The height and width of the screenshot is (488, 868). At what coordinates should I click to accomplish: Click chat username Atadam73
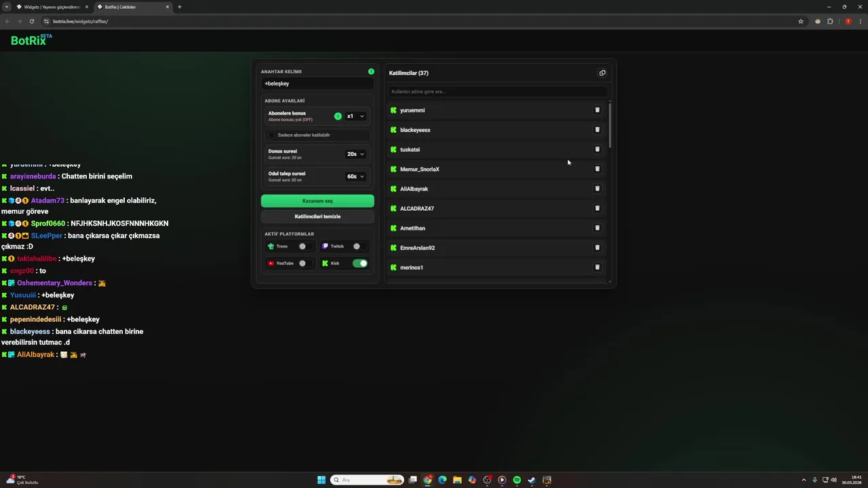[x=47, y=201]
